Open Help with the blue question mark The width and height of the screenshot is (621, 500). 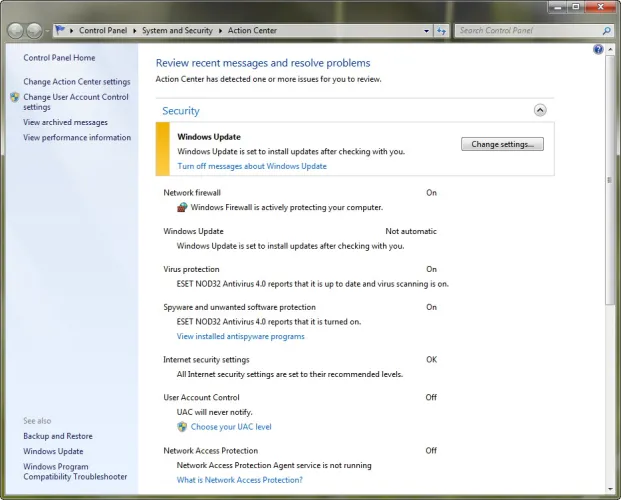598,49
